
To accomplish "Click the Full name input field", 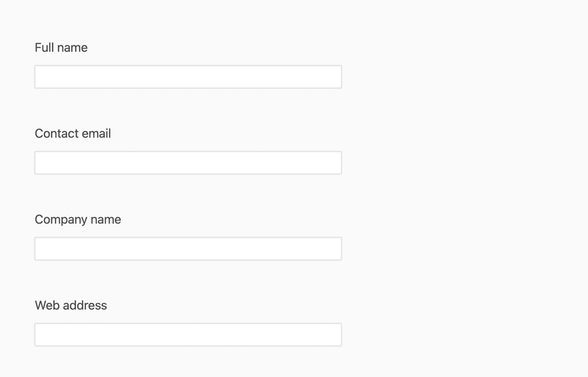I will (188, 77).
